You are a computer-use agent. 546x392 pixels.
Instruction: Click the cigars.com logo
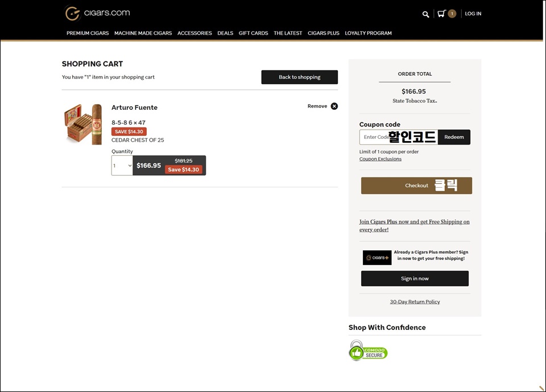coord(97,13)
